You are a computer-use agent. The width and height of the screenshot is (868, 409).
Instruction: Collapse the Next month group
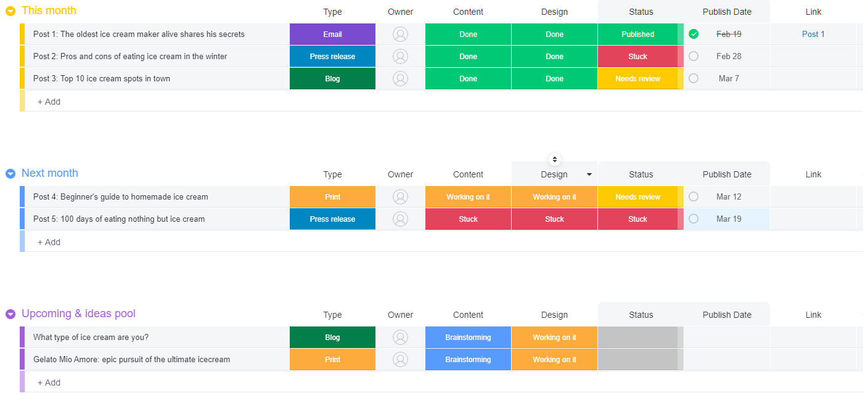[x=9, y=174]
